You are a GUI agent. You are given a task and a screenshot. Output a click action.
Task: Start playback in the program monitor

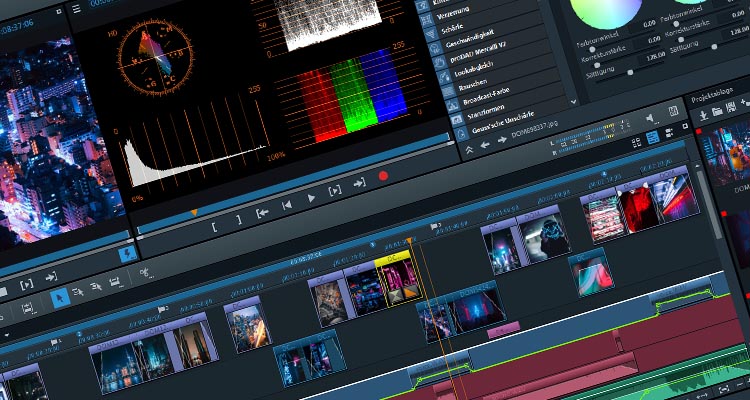[311, 198]
